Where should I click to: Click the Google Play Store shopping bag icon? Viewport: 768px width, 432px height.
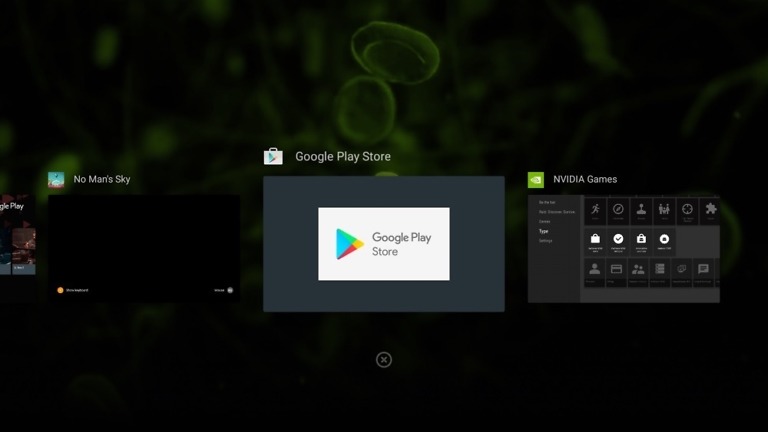click(x=273, y=157)
